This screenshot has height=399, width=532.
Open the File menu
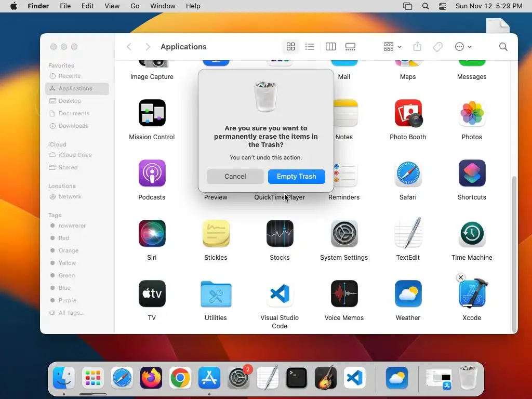click(x=65, y=6)
